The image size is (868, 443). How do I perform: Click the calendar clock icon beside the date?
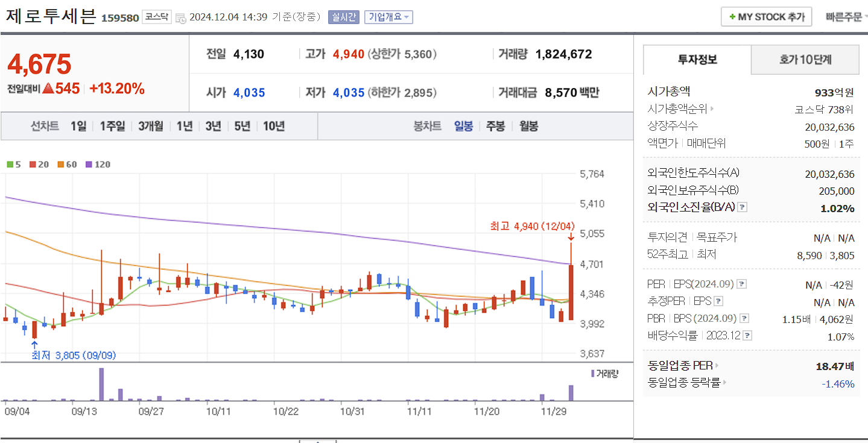[x=180, y=18]
